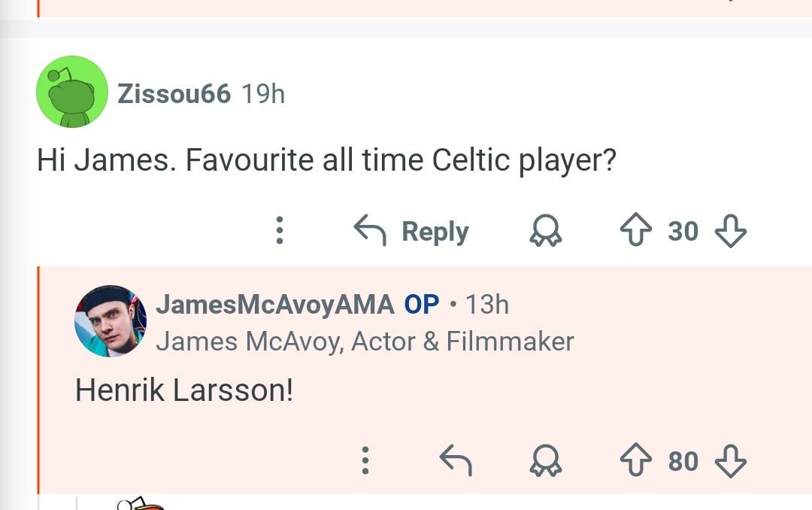The image size is (812, 510).
Task: Give an award to Zissou66's comment
Action: pos(546,231)
